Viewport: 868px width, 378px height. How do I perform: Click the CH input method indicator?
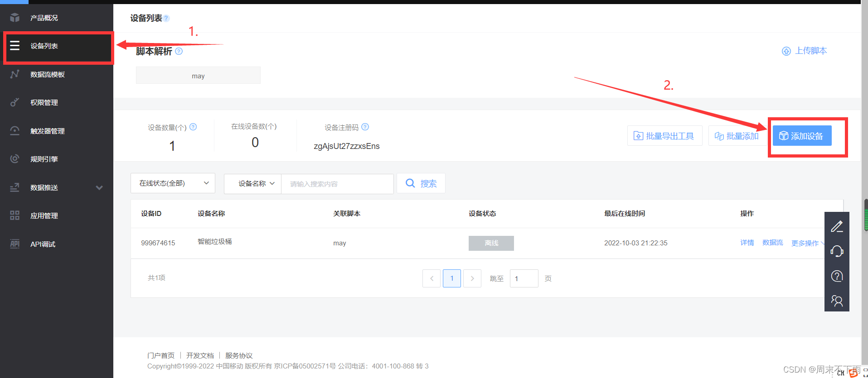click(841, 373)
